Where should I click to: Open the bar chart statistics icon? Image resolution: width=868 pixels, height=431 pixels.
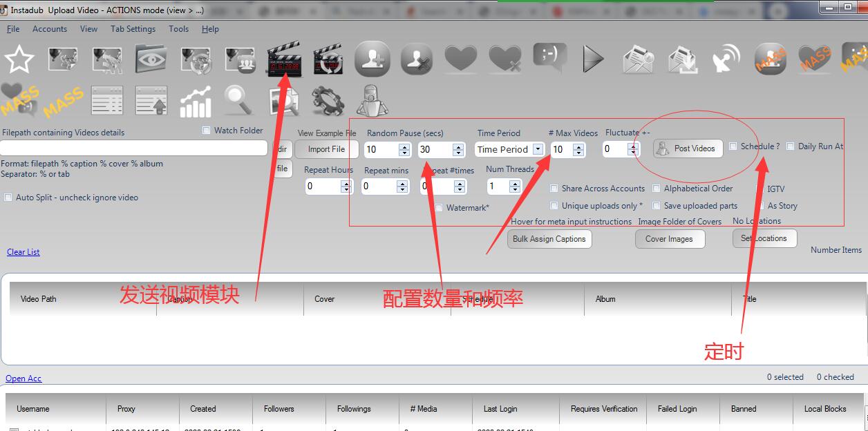pos(196,102)
